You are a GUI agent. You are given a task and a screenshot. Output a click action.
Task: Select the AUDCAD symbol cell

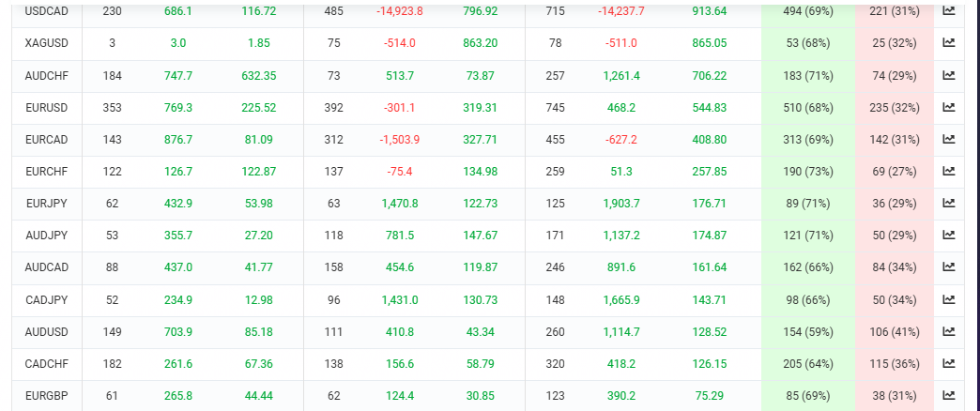[x=47, y=268]
